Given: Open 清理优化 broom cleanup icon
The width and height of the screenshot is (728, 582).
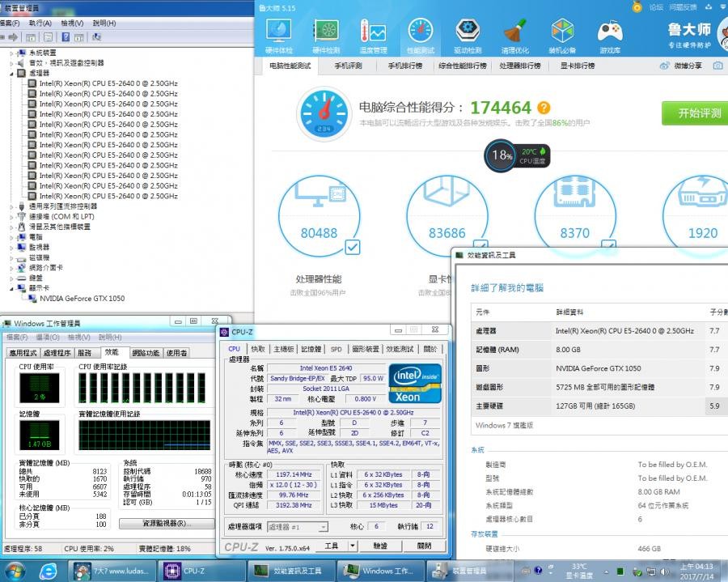Looking at the screenshot, I should click(x=515, y=36).
